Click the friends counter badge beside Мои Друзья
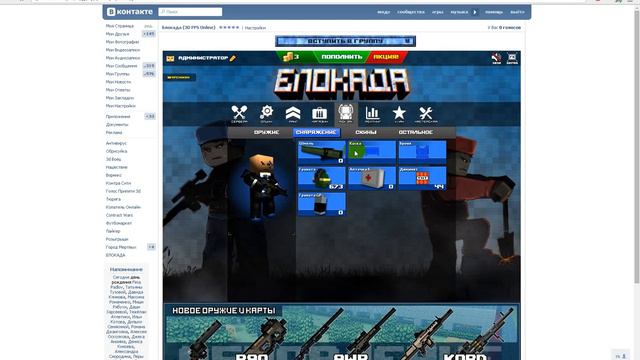Image resolution: width=640 pixels, height=360 pixels. pos(149,34)
